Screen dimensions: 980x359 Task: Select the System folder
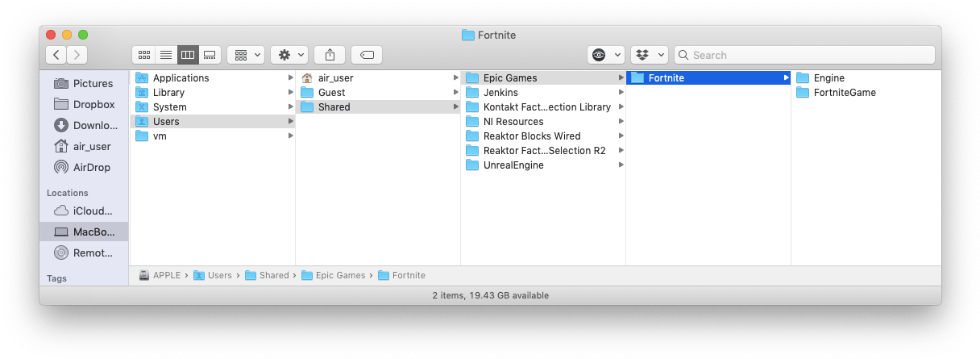point(213,106)
